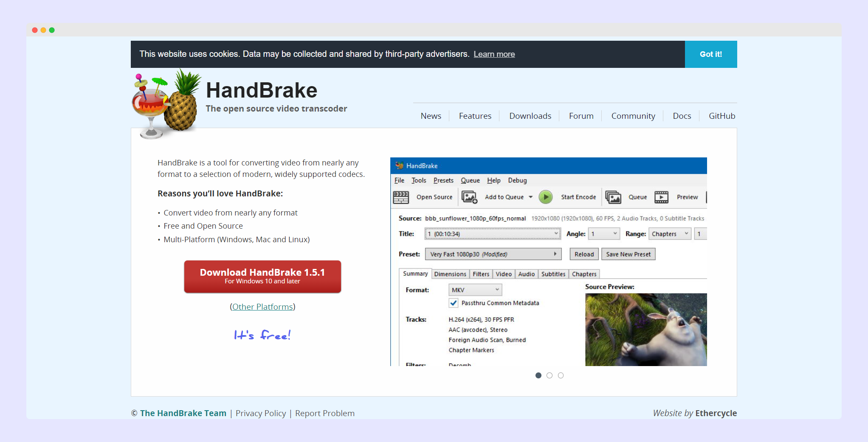The width and height of the screenshot is (868, 442).
Task: Open the Presets menu
Action: click(443, 180)
